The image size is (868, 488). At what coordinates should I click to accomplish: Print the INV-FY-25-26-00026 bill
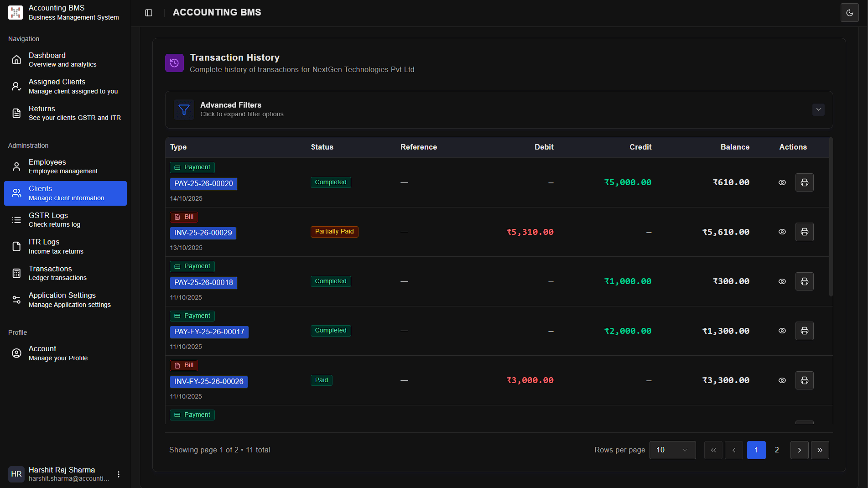point(804,380)
